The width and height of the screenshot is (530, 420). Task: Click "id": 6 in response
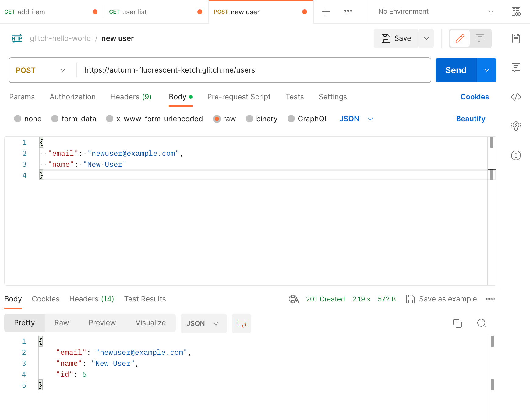(71, 374)
